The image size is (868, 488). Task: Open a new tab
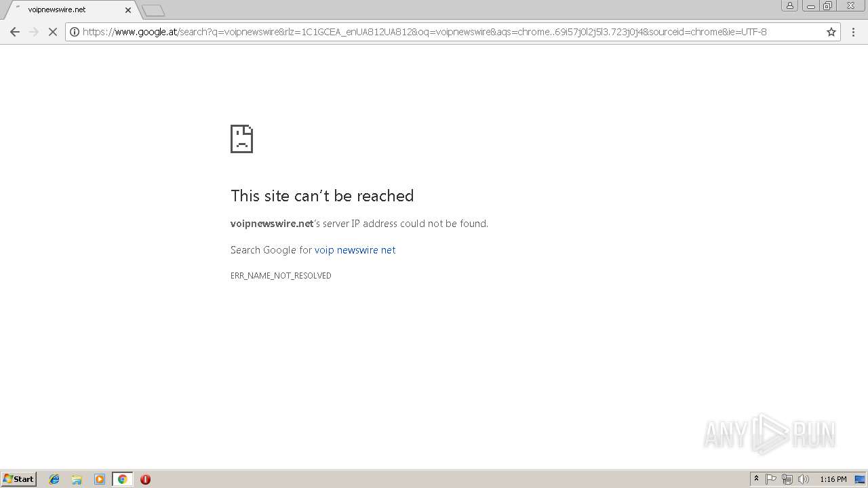[x=153, y=10]
